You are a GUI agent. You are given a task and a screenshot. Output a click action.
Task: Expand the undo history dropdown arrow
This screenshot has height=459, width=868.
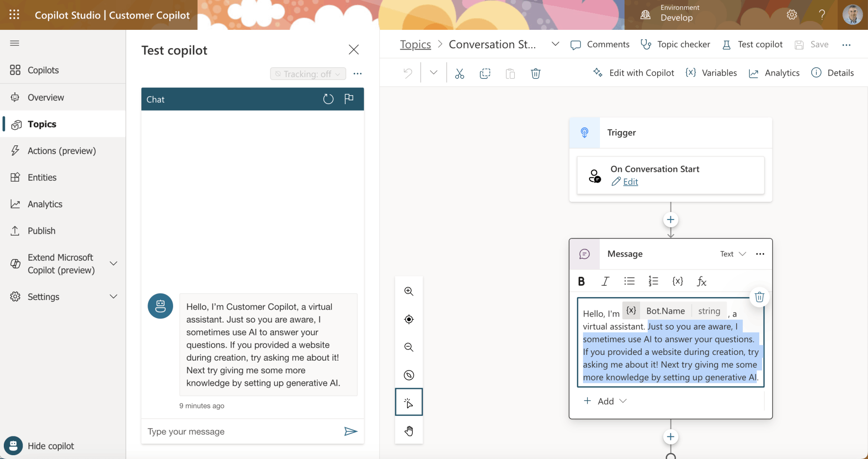[434, 72]
